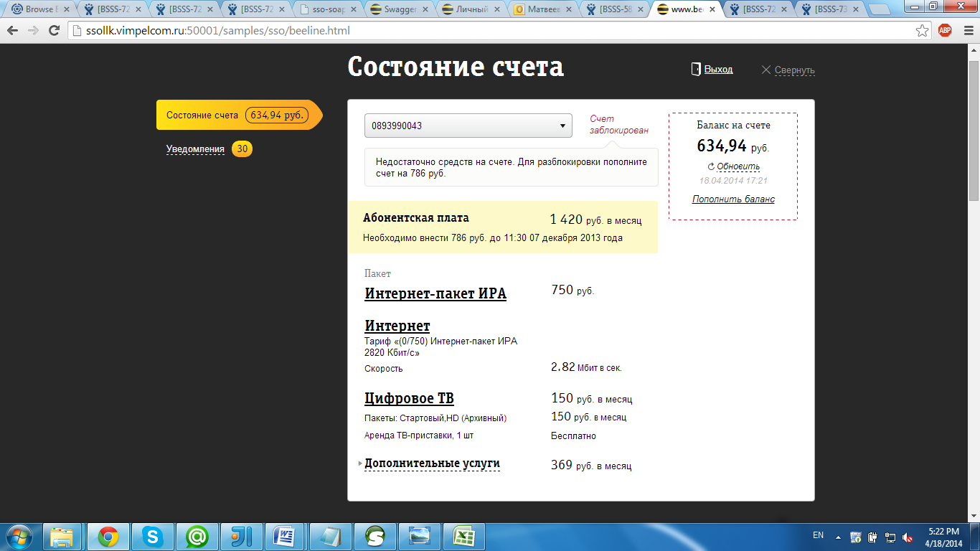Click the 369 руб. в месяц amount
The width and height of the screenshot is (980, 551).
591,466
